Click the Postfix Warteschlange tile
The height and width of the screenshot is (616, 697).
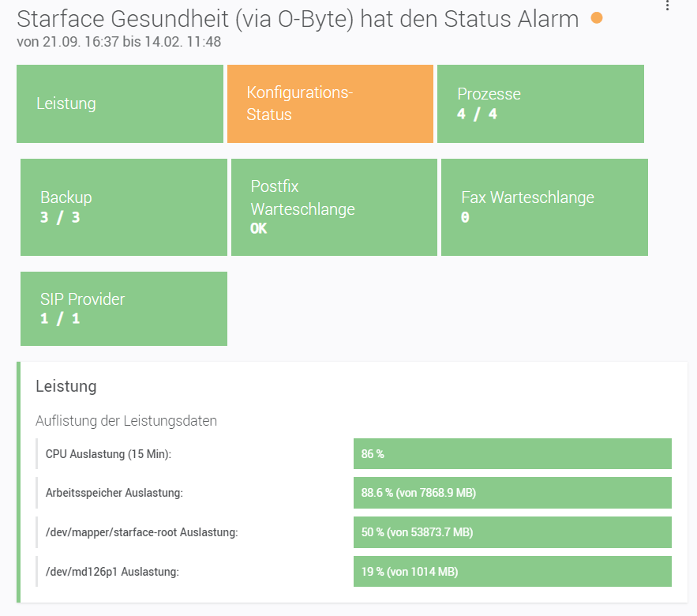[334, 207]
